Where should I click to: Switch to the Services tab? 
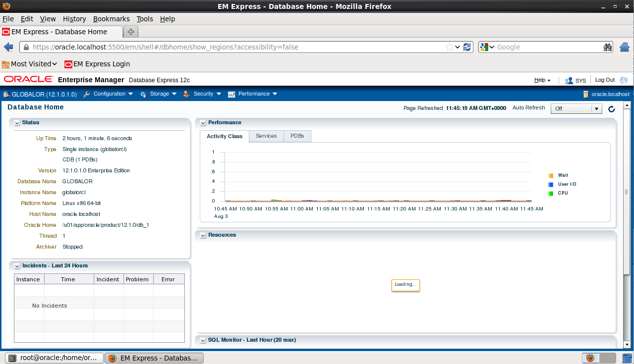(266, 136)
